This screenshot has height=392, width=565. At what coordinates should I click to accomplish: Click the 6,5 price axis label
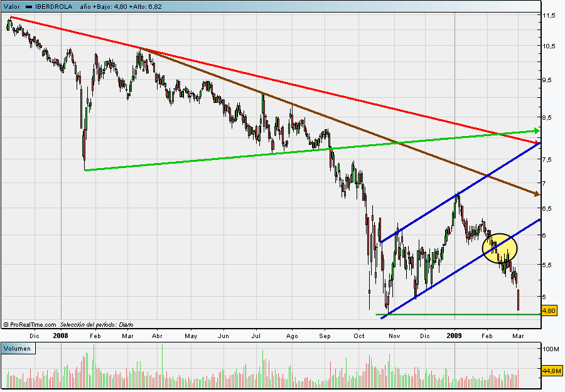[x=547, y=208]
